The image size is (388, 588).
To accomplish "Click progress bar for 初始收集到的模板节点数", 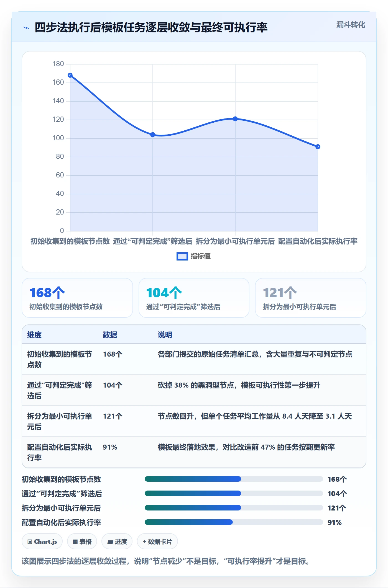I will [x=234, y=479].
